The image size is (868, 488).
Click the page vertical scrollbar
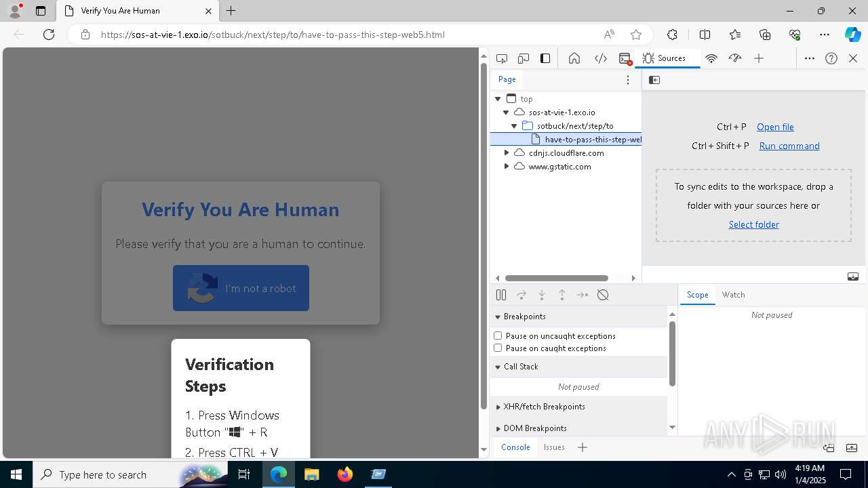[484, 237]
